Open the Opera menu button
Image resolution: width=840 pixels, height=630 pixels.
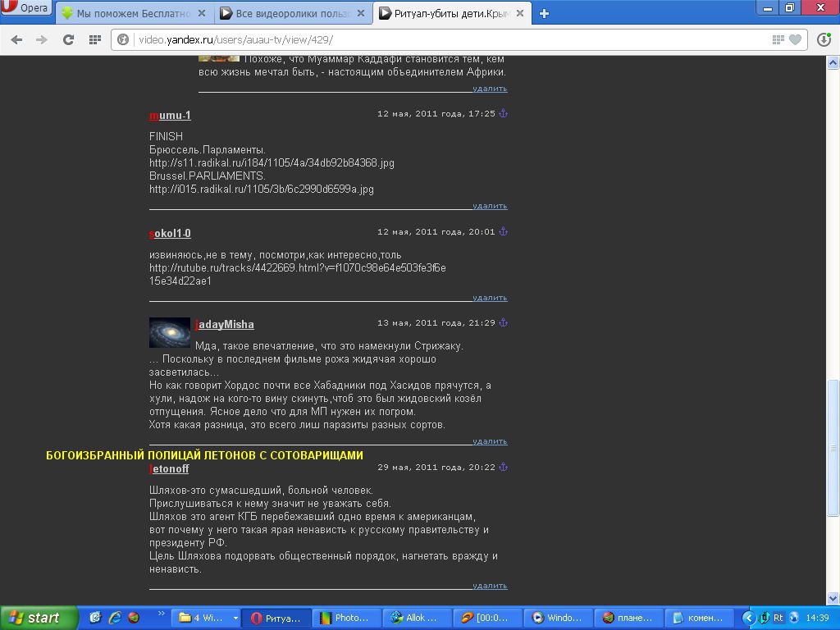25,7
